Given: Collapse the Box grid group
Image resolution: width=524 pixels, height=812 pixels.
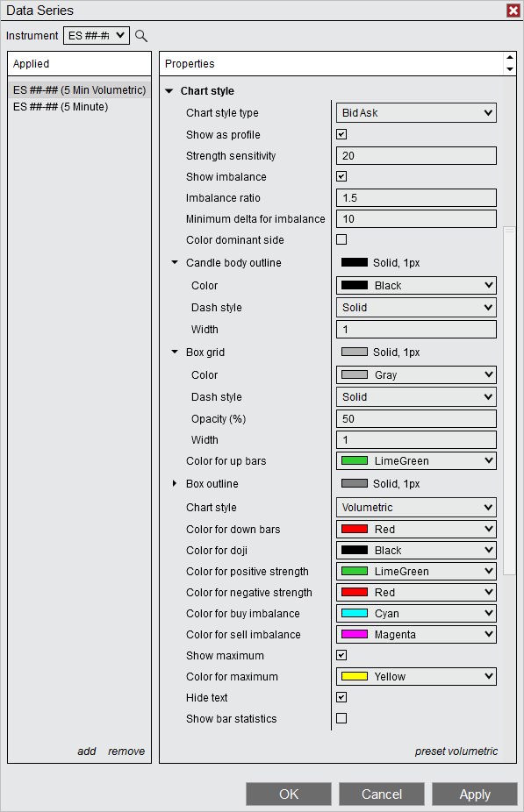Looking at the screenshot, I should point(174,352).
